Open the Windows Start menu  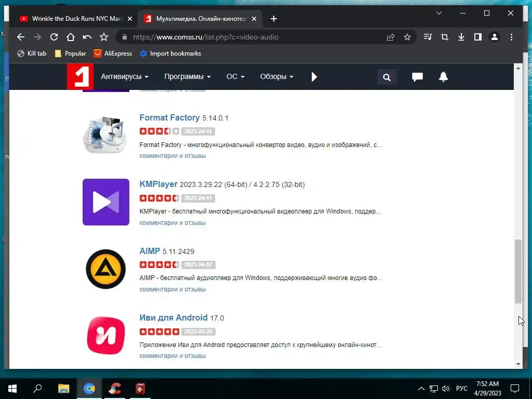click(12, 389)
